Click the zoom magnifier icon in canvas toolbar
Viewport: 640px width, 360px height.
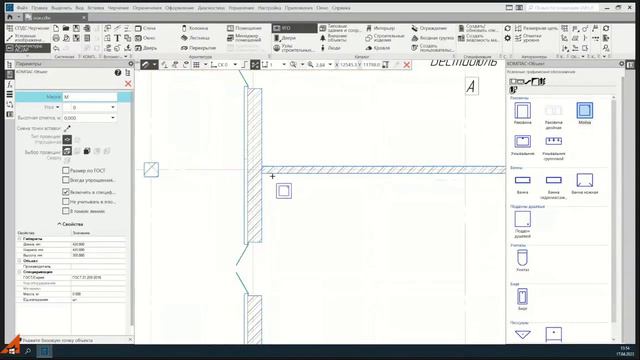(x=293, y=65)
